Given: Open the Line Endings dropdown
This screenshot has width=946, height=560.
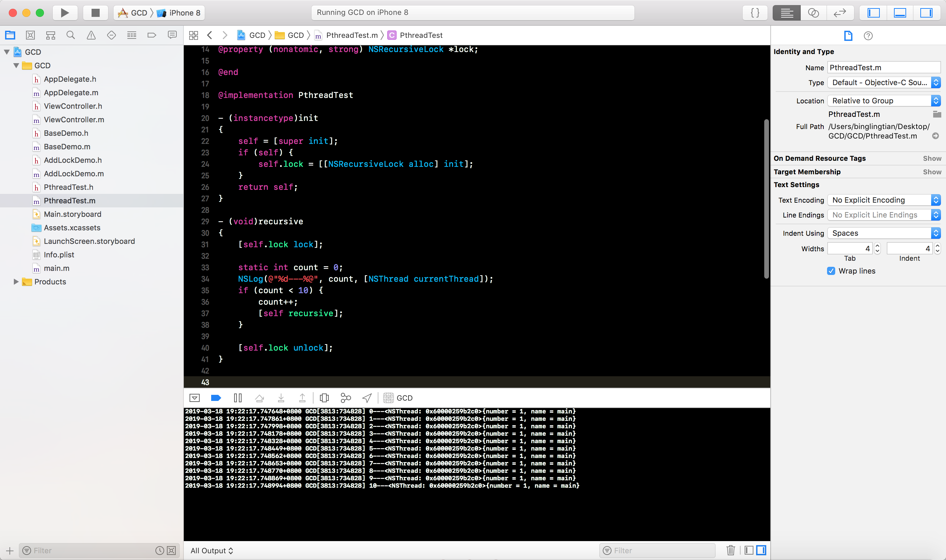Looking at the screenshot, I should coord(884,215).
